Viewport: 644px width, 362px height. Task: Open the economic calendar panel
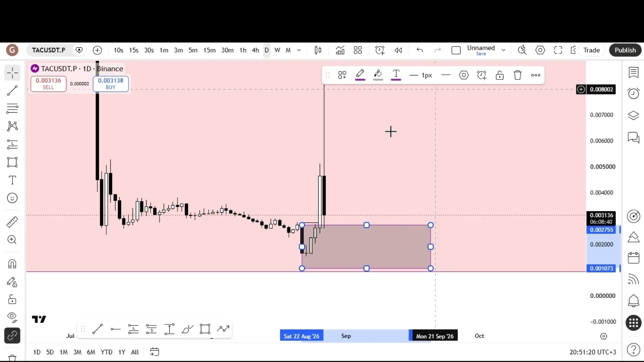633,258
